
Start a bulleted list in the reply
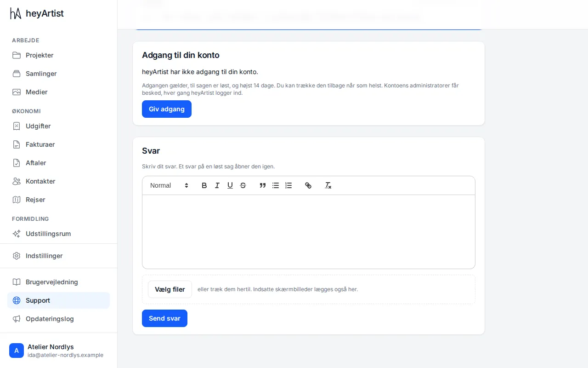pyautogui.click(x=276, y=185)
